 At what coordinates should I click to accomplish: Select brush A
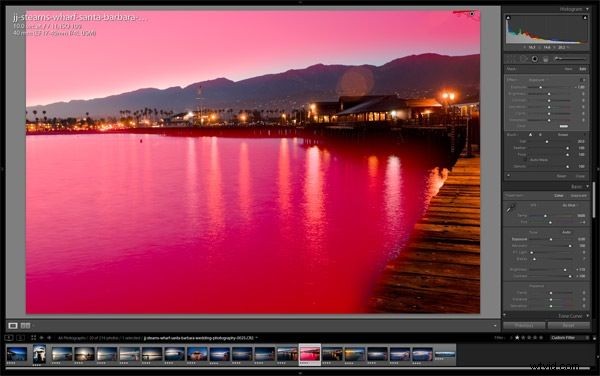530,135
